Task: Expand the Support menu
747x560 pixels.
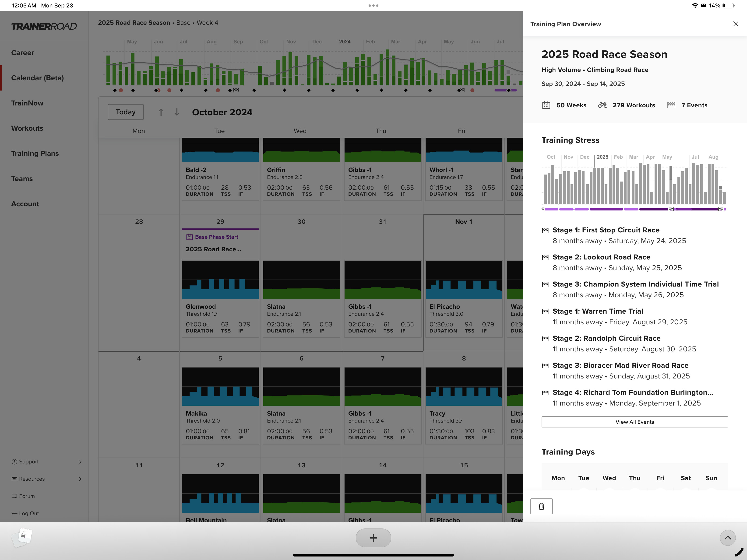Action: click(47, 462)
